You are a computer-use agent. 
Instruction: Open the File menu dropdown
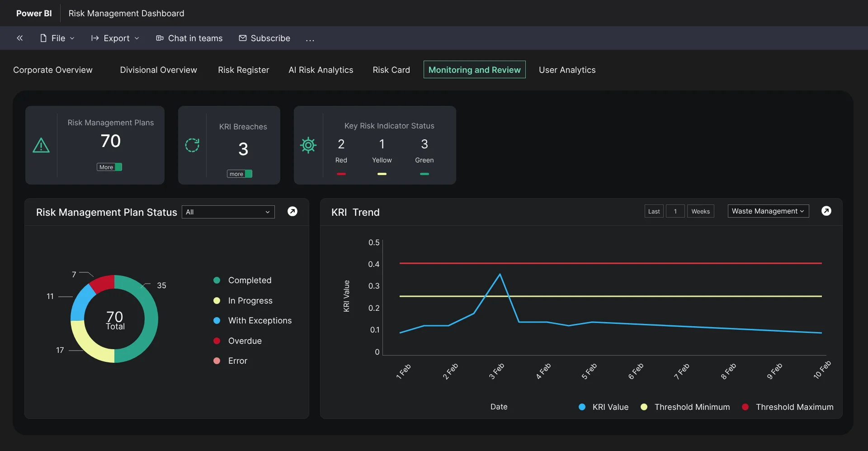pyautogui.click(x=57, y=38)
